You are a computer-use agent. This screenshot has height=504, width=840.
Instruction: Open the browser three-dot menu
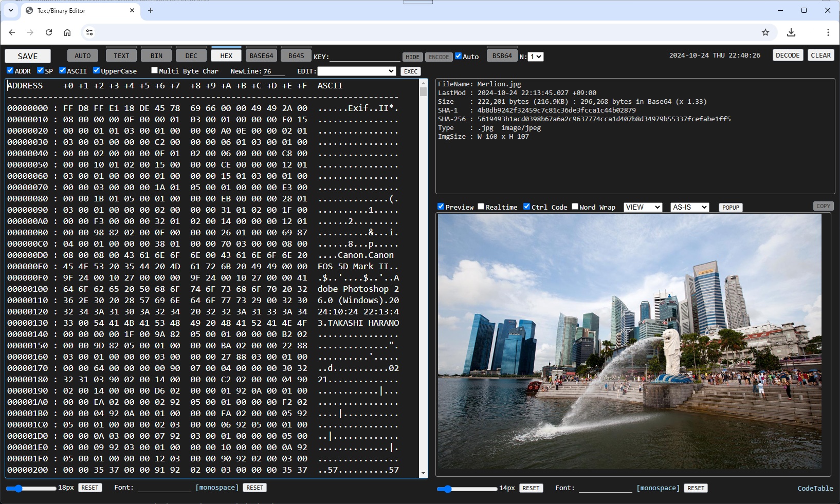pyautogui.click(x=828, y=32)
